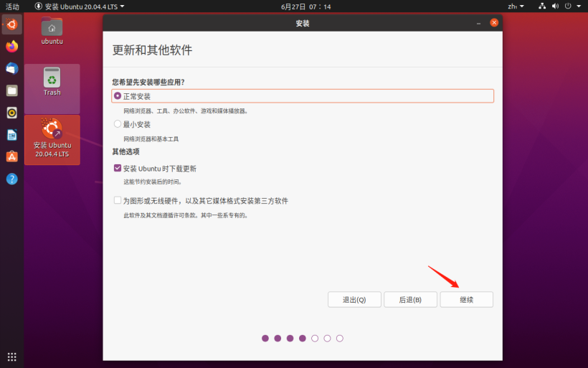Click the 活动 activities menu
The width and height of the screenshot is (588, 368).
coord(12,6)
